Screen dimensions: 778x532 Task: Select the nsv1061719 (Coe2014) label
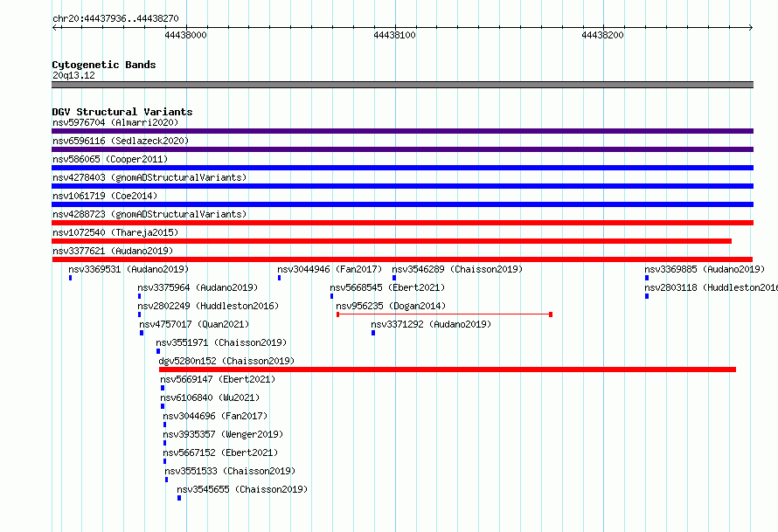(105, 196)
